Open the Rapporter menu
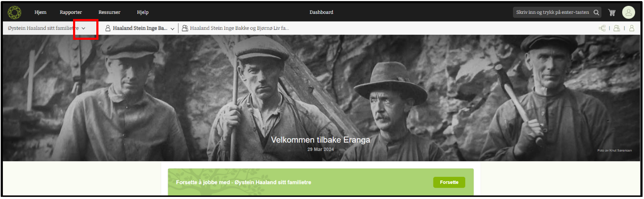 click(x=71, y=12)
